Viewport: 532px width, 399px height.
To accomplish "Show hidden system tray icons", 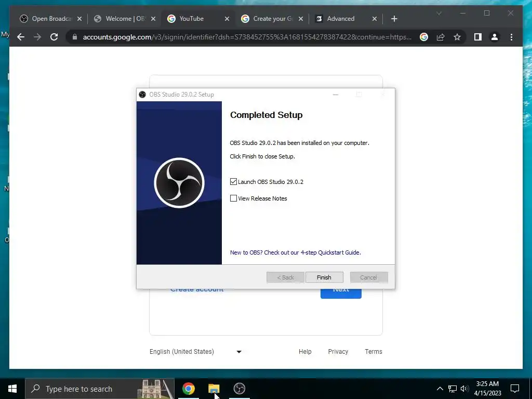I will [440, 389].
